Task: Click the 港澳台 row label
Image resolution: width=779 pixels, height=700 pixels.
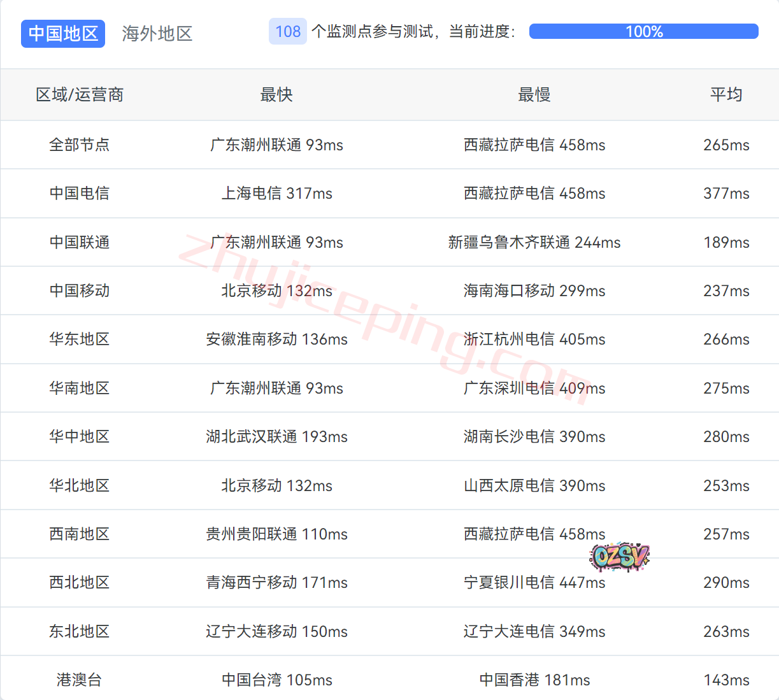Action: 80,680
